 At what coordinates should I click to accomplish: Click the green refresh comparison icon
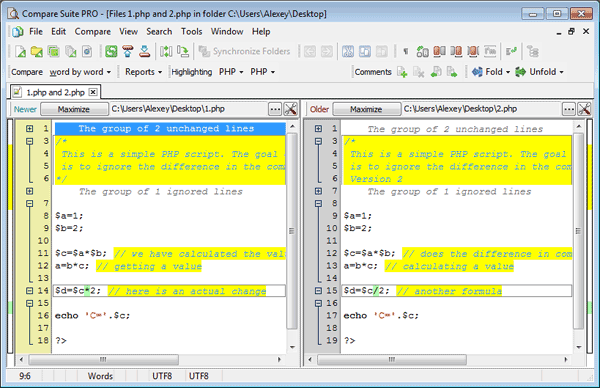[x=111, y=51]
